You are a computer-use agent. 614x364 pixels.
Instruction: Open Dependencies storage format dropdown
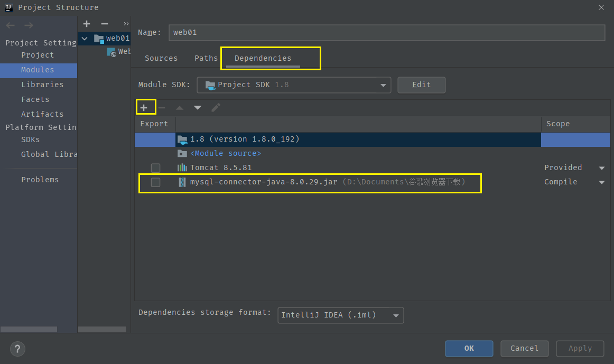(x=341, y=315)
